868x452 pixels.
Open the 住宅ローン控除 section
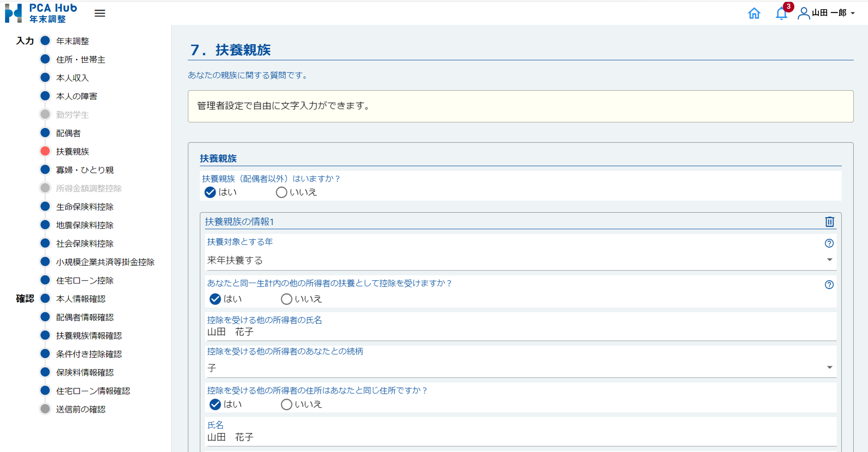pyautogui.click(x=85, y=280)
